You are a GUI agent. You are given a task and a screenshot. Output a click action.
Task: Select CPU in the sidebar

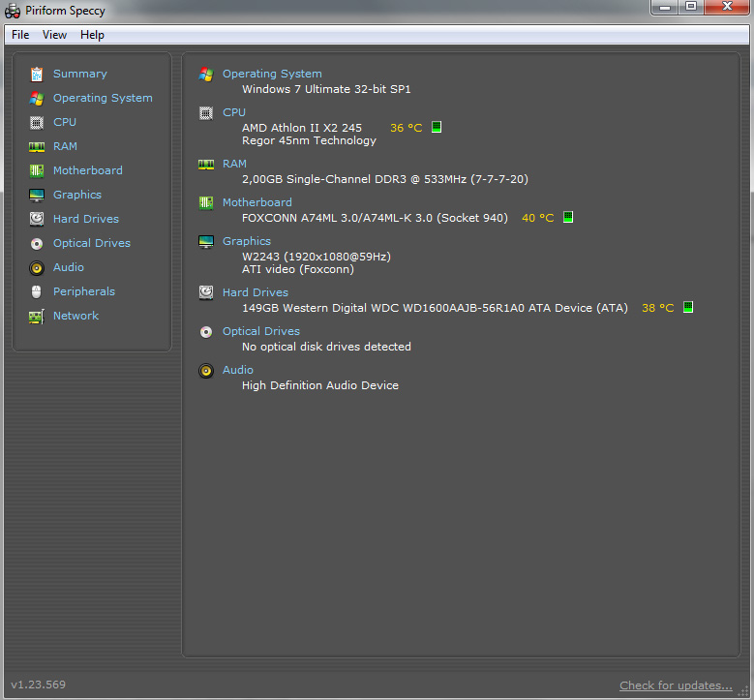(65, 122)
